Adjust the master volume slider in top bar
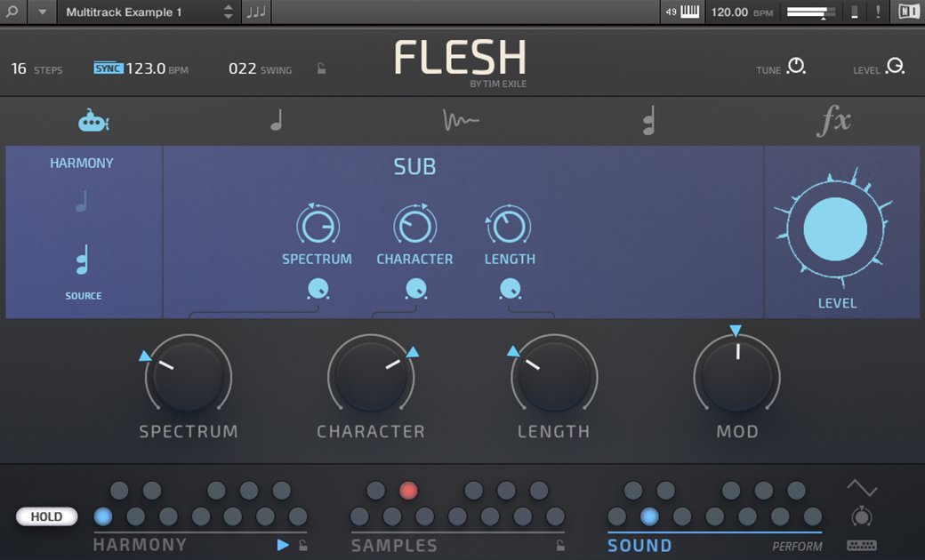The image size is (925, 560). tap(811, 12)
